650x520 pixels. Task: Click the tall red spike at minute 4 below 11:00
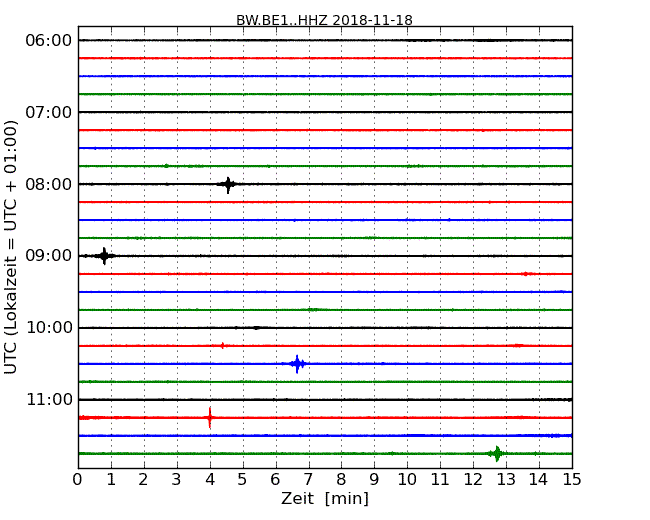210,418
